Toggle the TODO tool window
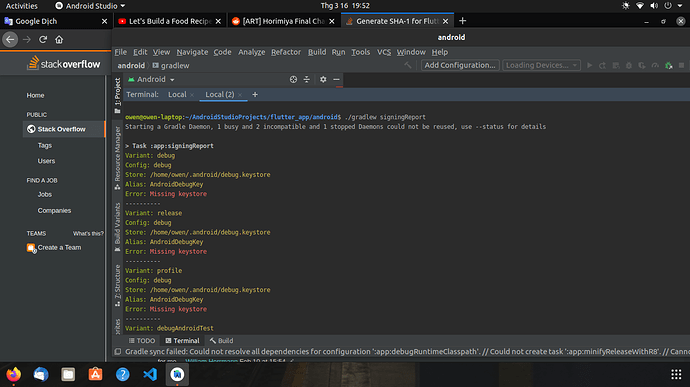 (142, 341)
